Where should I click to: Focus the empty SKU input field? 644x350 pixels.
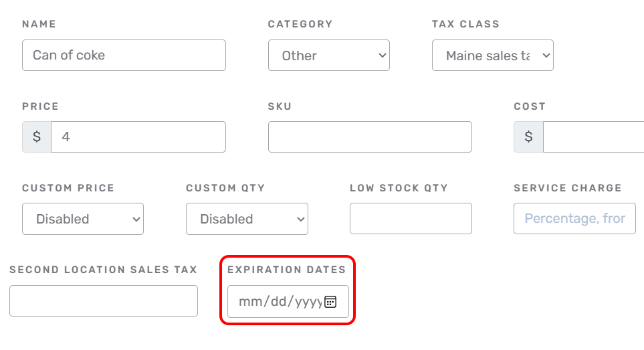pyautogui.click(x=370, y=137)
